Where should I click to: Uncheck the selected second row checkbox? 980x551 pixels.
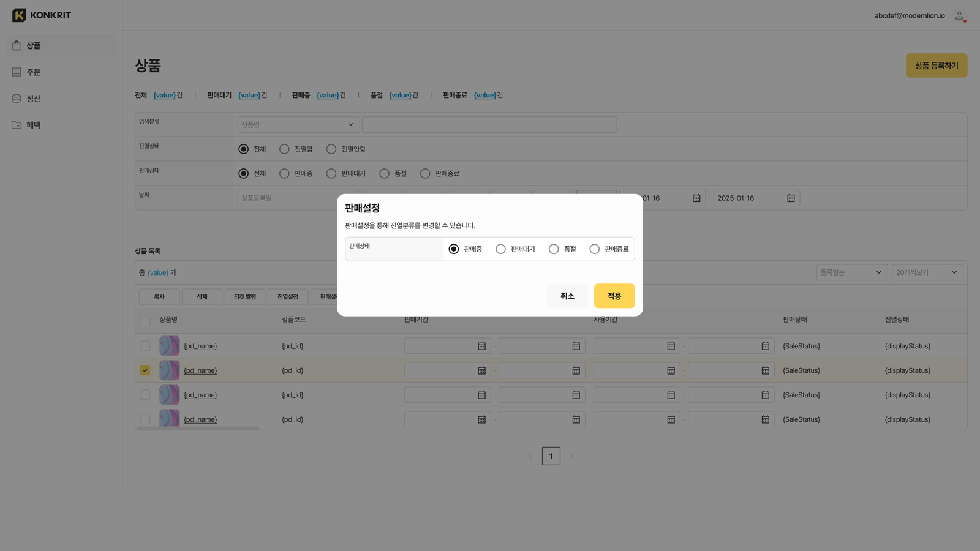click(145, 370)
